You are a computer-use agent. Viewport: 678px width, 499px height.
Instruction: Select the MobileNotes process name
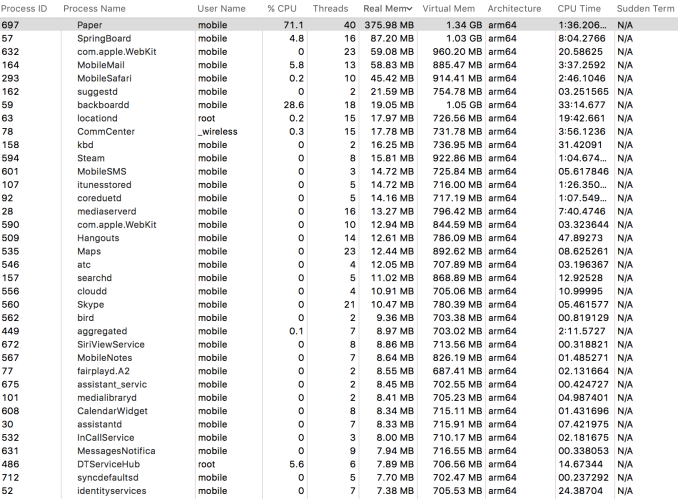[x=105, y=358]
